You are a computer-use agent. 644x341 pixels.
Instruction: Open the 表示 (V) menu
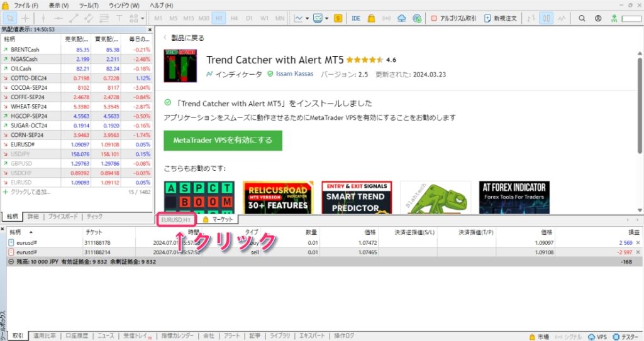pyautogui.click(x=58, y=5)
